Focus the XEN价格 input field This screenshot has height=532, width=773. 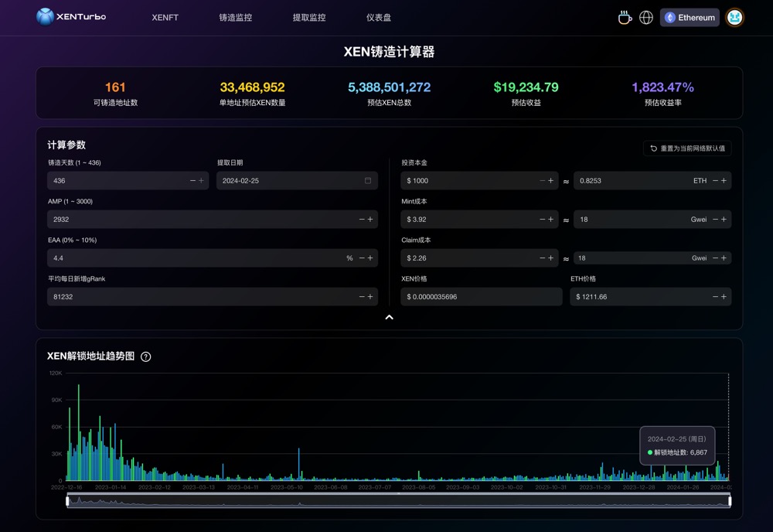[481, 296]
